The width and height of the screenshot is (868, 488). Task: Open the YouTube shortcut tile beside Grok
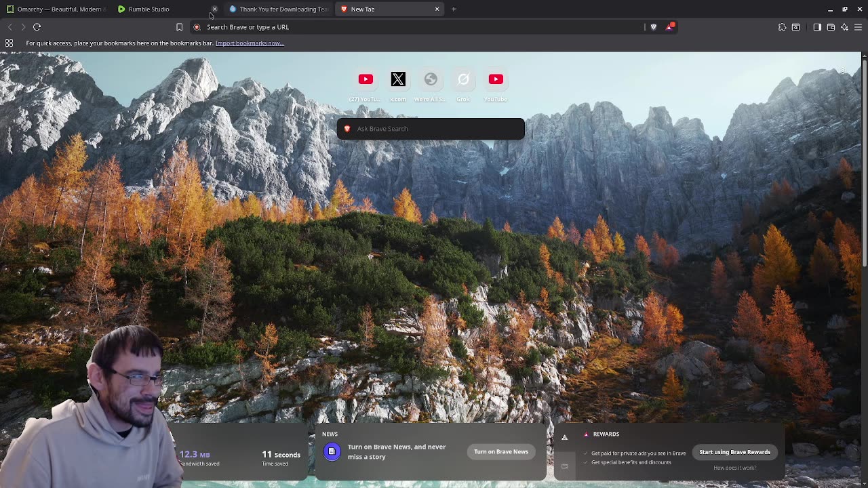pyautogui.click(x=496, y=80)
